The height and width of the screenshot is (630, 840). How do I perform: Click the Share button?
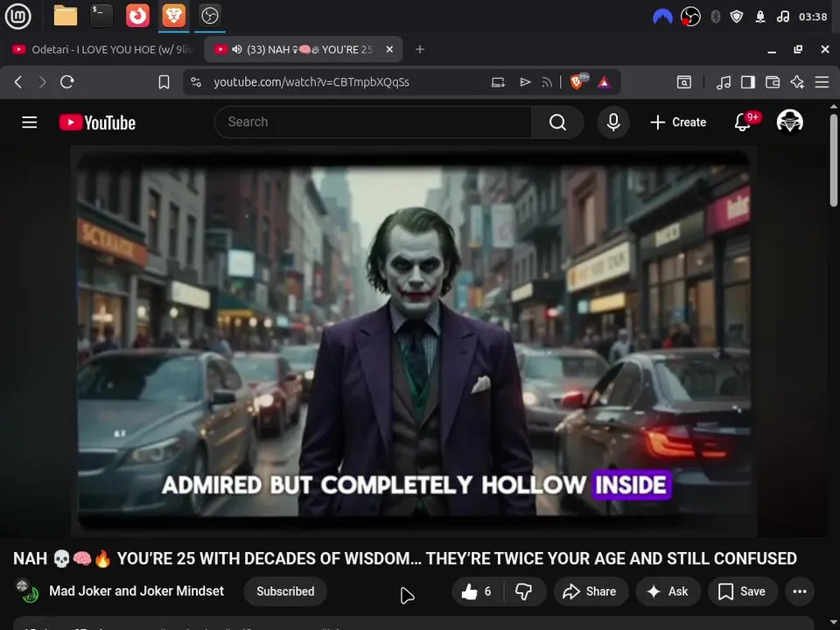(x=590, y=591)
